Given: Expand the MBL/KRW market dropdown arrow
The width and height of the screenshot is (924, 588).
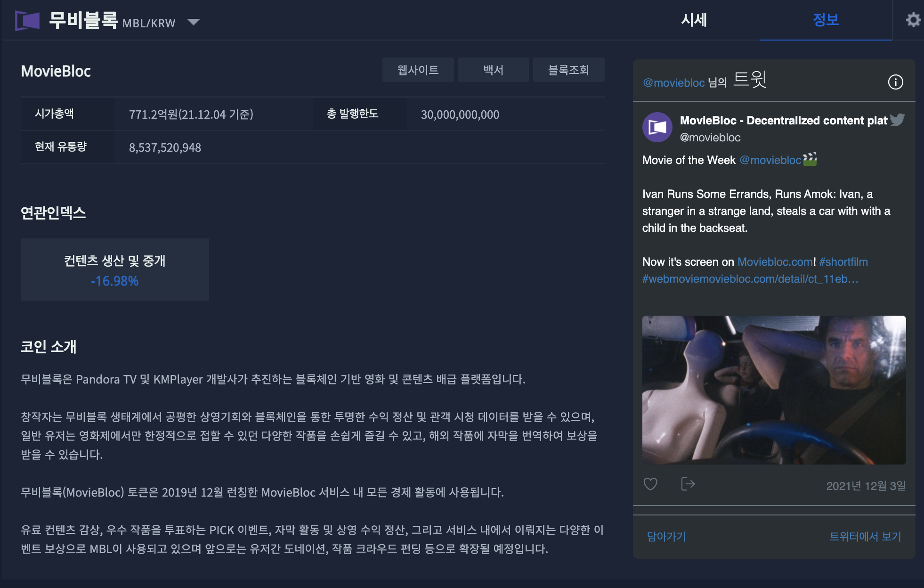Looking at the screenshot, I should tap(193, 22).
